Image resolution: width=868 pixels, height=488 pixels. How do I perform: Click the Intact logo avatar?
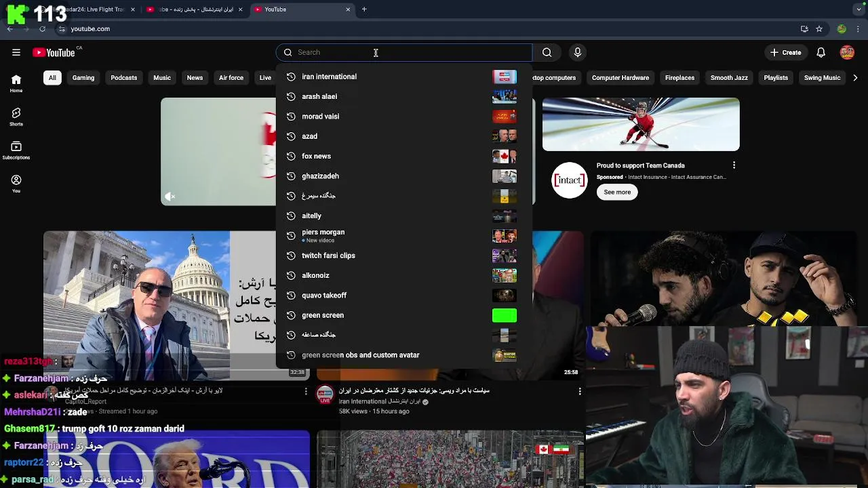(x=569, y=180)
